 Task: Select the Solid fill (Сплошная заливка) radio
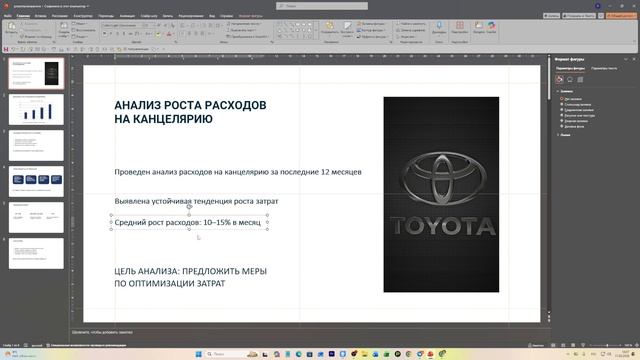[x=562, y=104]
